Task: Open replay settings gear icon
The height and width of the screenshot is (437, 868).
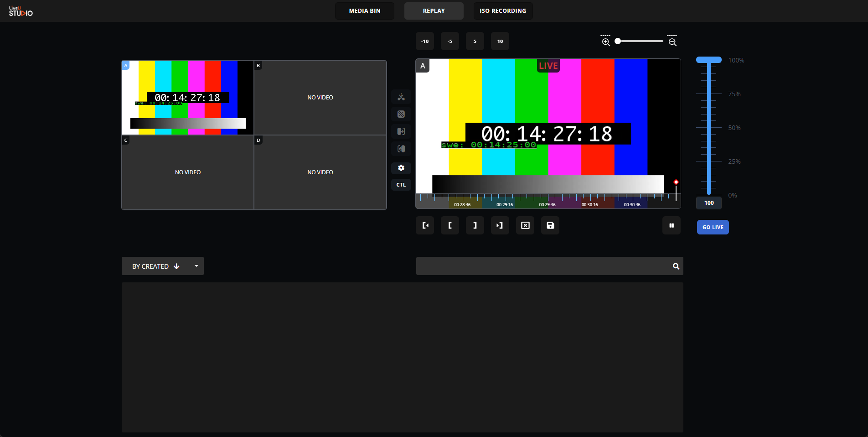Action: tap(401, 168)
